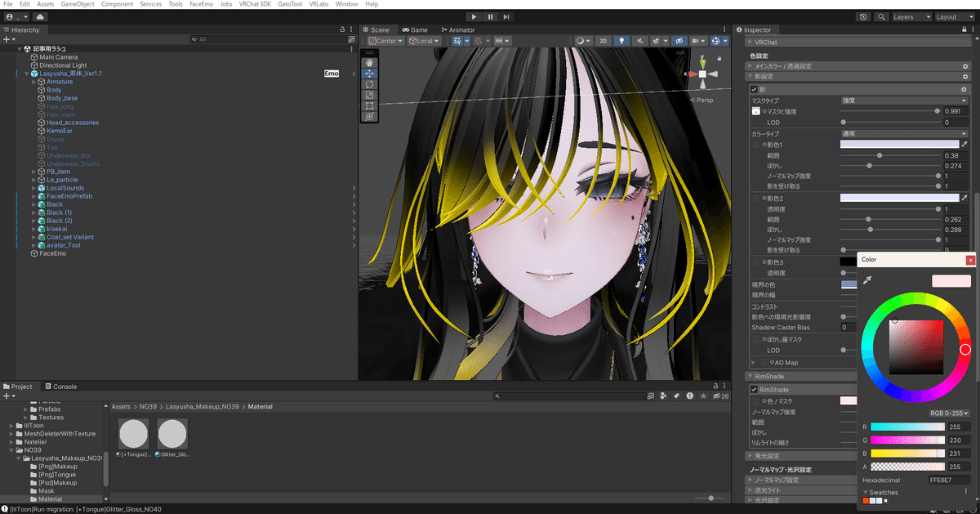Click NO39 in the Project breadcrumb
The width and height of the screenshot is (980, 514).
147,406
